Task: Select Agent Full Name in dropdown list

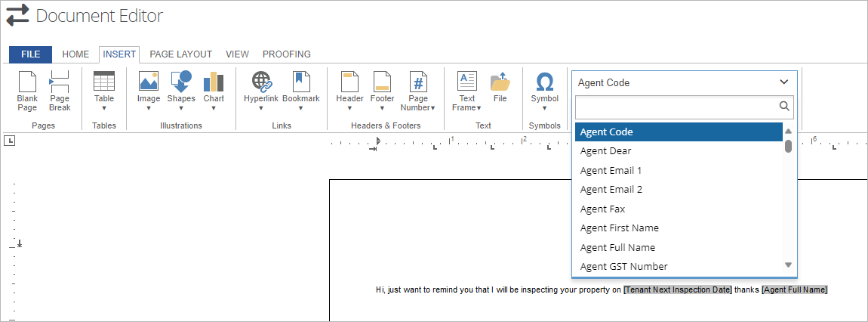Action: 678,247
